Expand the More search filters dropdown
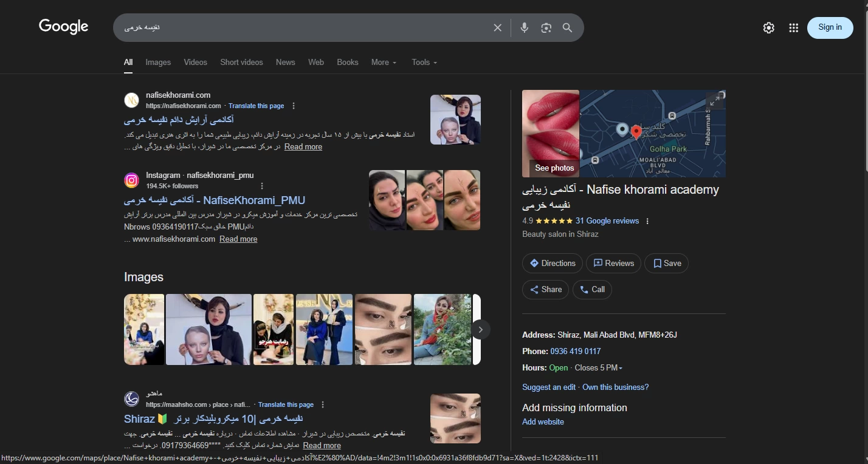 coord(384,62)
